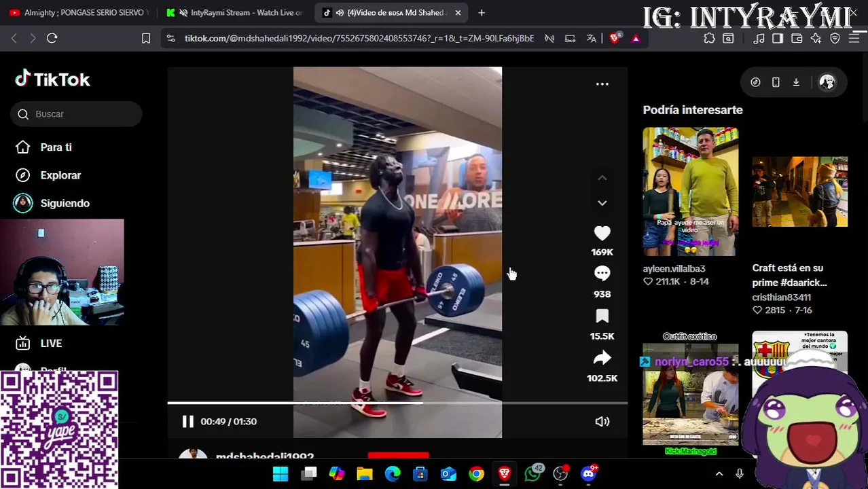Click the TikTok logo
The width and height of the screenshot is (868, 489).
52,79
